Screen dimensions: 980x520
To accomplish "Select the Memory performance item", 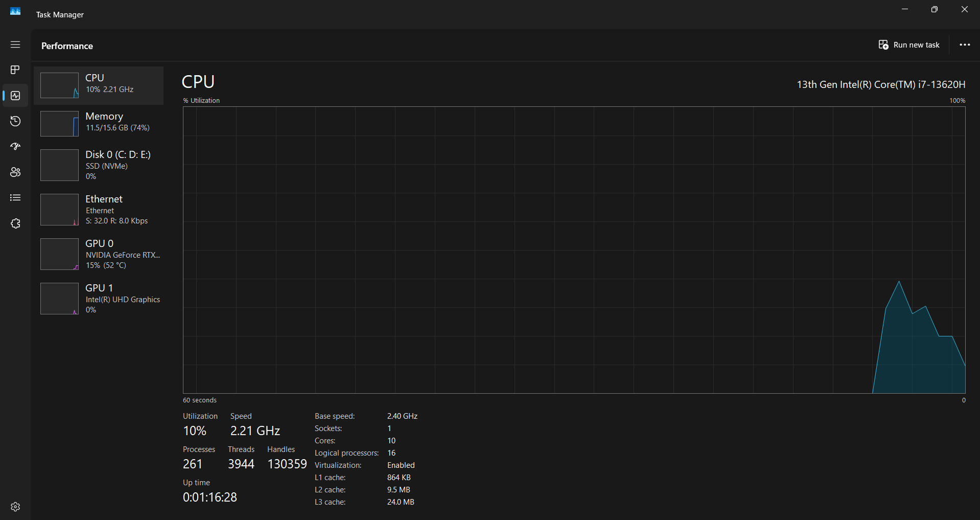I will click(99, 124).
